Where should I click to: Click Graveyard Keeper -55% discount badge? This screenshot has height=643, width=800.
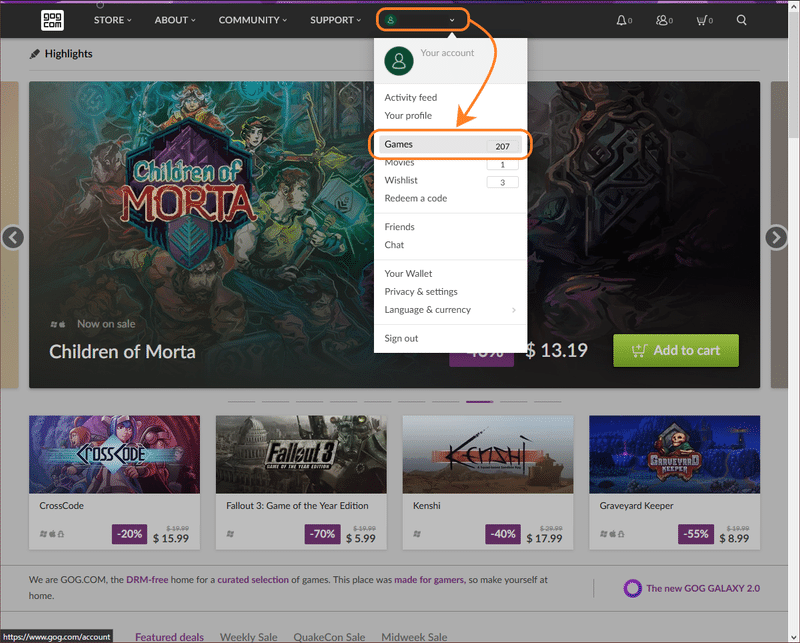[x=696, y=534]
